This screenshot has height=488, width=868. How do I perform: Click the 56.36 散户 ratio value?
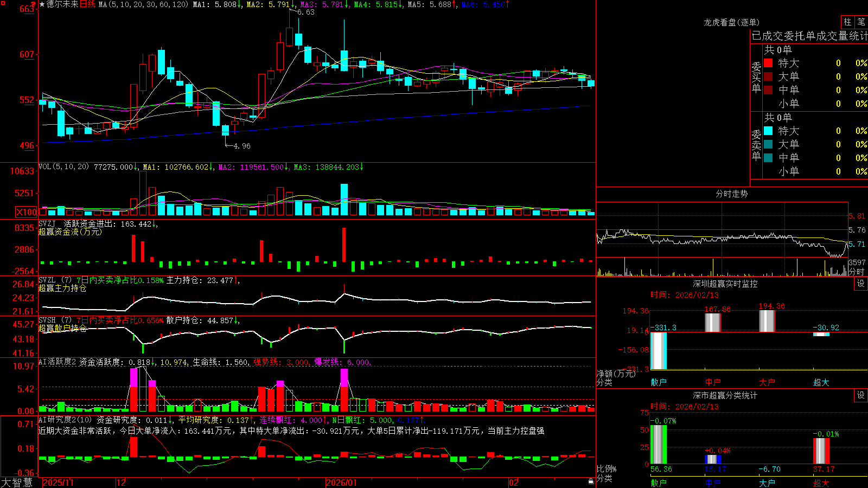point(661,469)
